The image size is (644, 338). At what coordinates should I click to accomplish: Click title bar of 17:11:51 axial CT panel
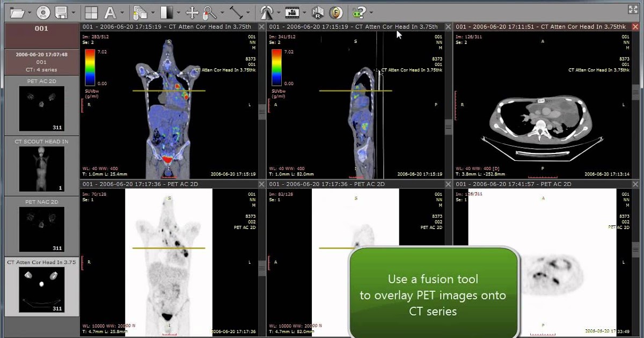pos(543,27)
